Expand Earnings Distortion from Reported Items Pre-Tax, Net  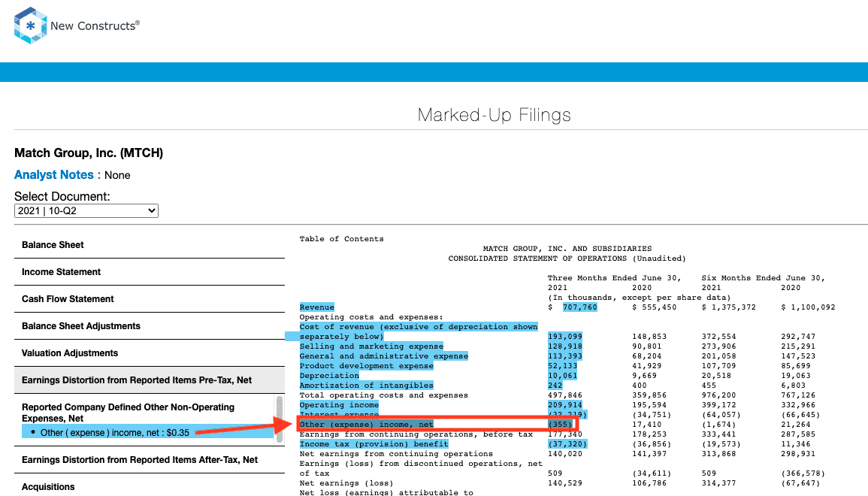(x=150, y=380)
